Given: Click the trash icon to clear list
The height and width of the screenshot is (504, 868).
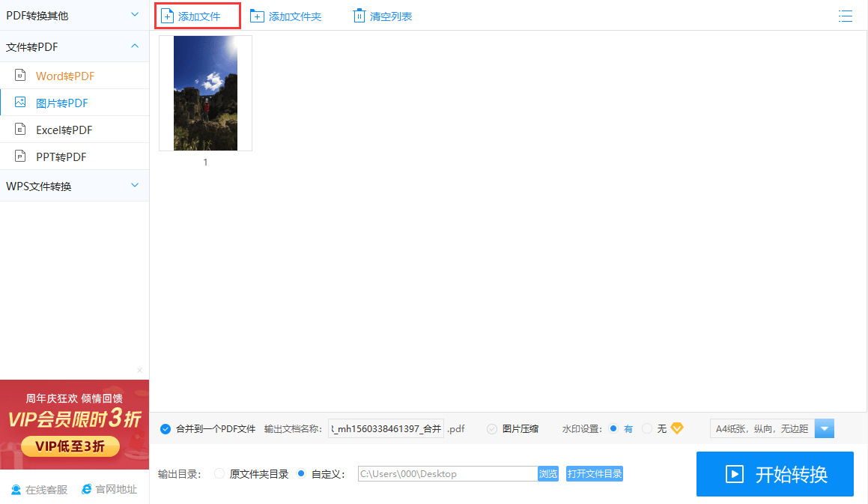Looking at the screenshot, I should pos(359,16).
